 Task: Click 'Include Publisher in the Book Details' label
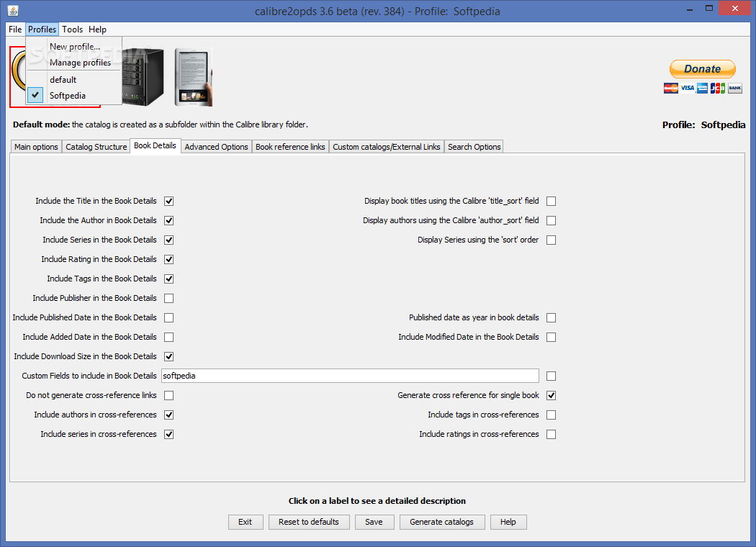tap(94, 298)
